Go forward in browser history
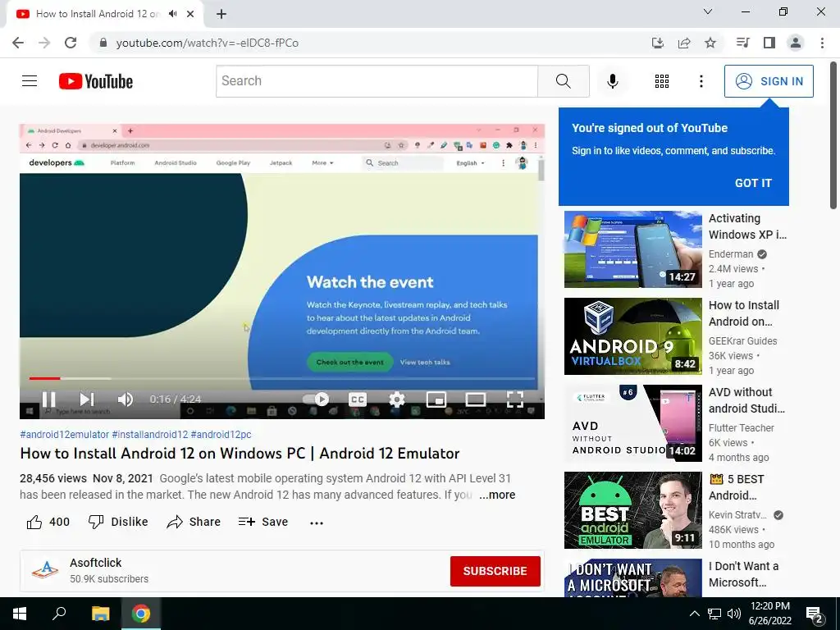Viewport: 840px width, 630px height. coord(44,43)
